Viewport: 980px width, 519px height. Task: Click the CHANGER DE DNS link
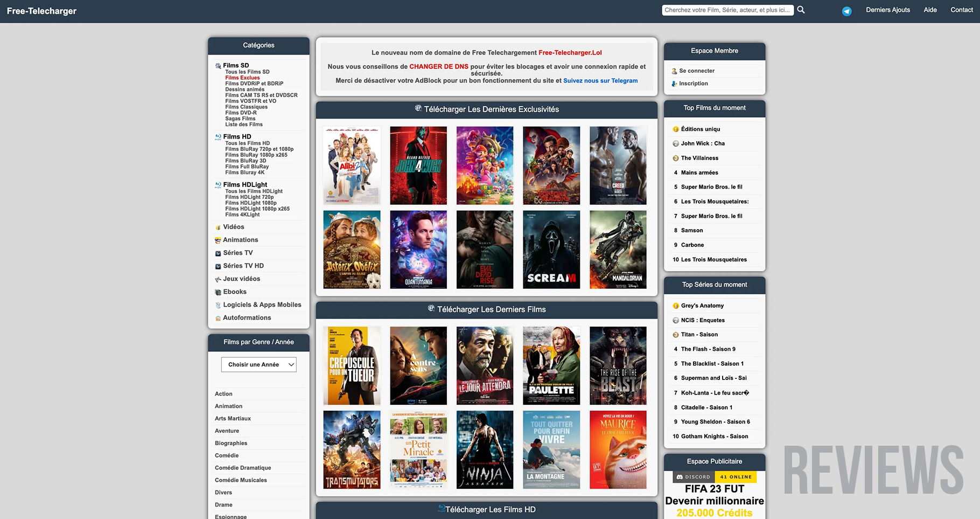pyautogui.click(x=439, y=67)
